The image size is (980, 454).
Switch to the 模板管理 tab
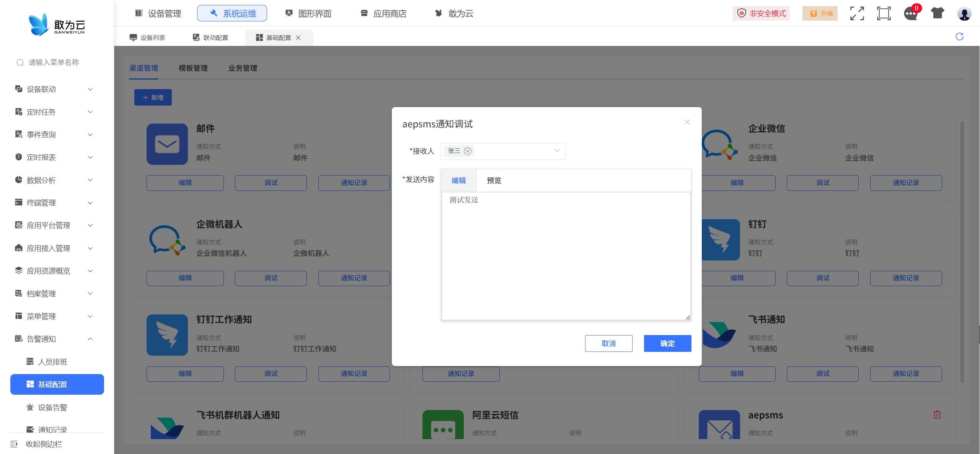tap(193, 68)
